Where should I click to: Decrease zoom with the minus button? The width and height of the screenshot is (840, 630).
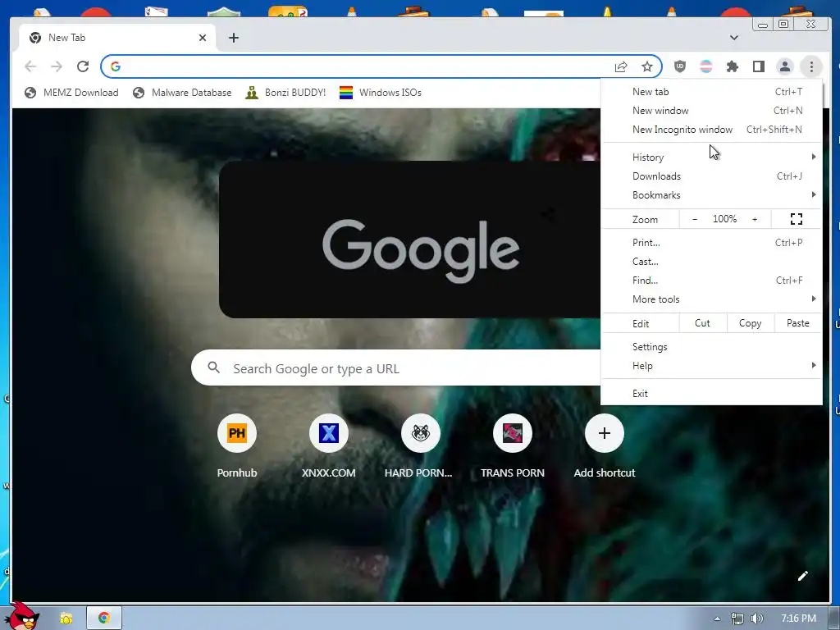[x=695, y=219]
